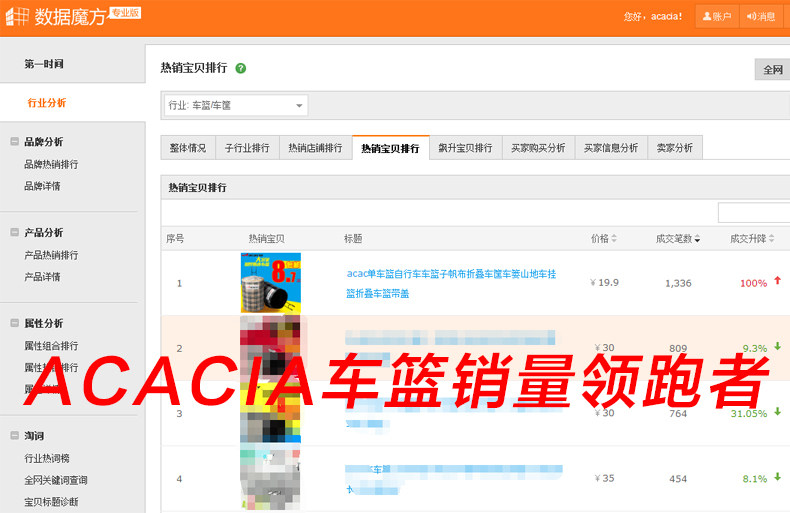Image resolution: width=790 pixels, height=513 pixels.
Task: Switch to the 卖家分析 tab
Action: click(x=675, y=148)
